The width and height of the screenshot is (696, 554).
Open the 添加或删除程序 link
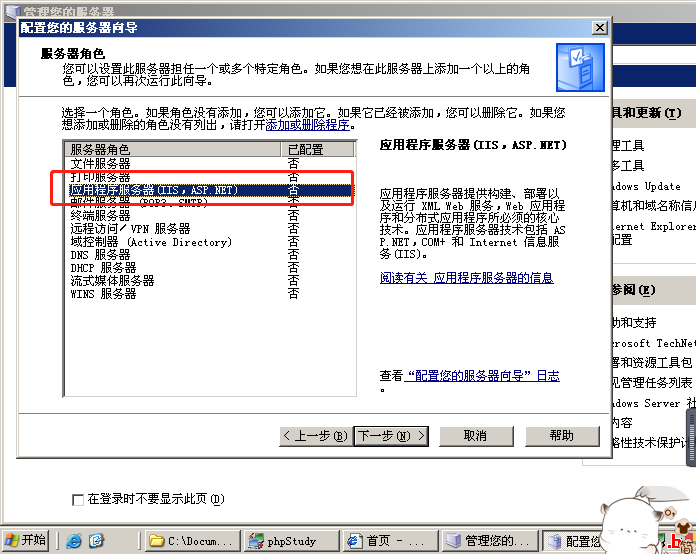308,125
